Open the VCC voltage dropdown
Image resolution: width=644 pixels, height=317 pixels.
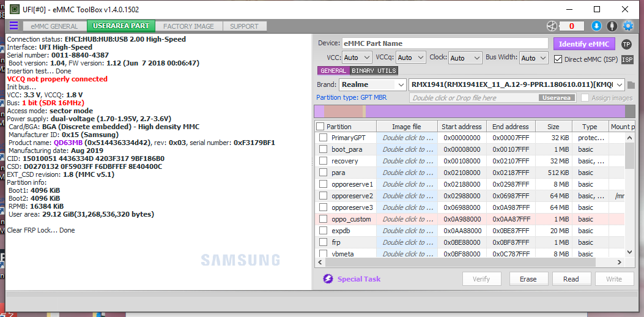(x=357, y=58)
